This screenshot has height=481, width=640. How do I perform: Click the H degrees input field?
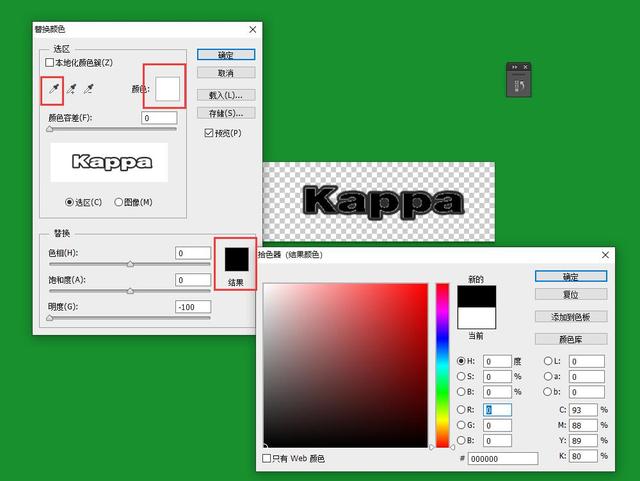point(497,361)
